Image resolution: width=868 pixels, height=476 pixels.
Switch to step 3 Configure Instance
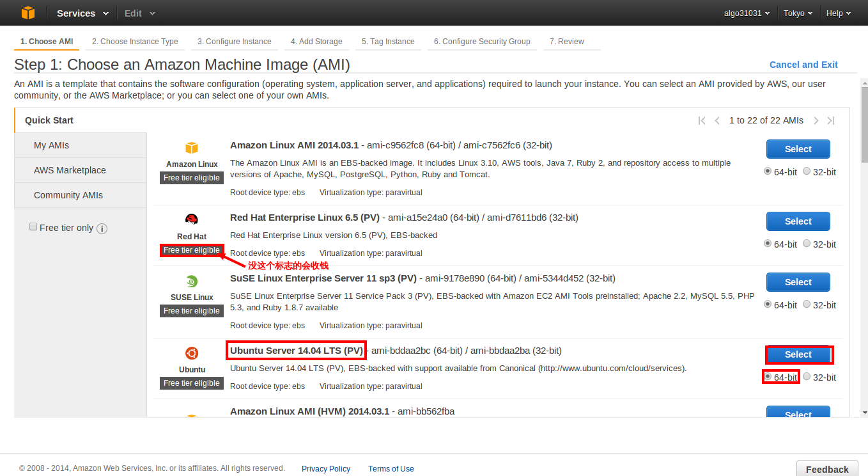pos(235,42)
